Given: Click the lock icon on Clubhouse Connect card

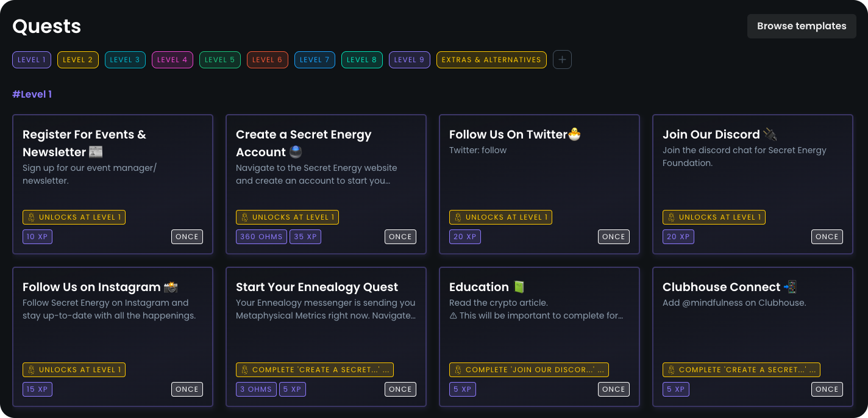Looking at the screenshot, I should [671, 370].
